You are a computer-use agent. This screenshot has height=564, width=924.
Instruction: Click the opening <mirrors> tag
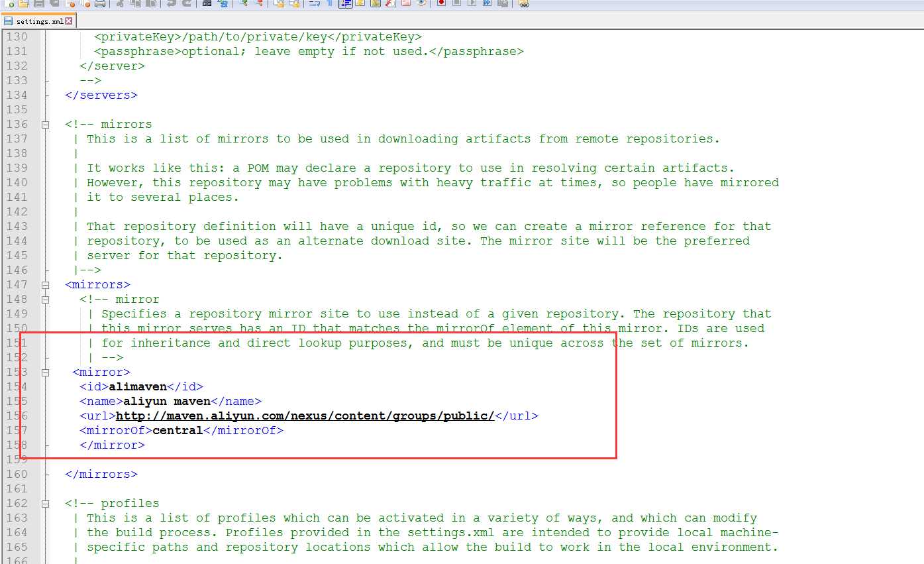(97, 284)
